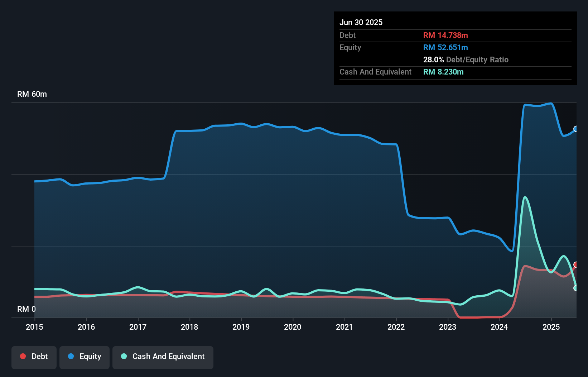Select the blue Equity endpoint marker on chart

[575, 129]
